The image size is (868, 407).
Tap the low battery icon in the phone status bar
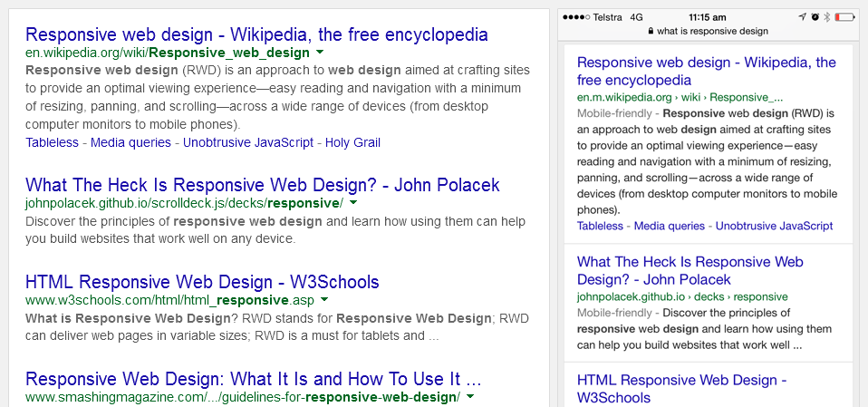pos(844,17)
